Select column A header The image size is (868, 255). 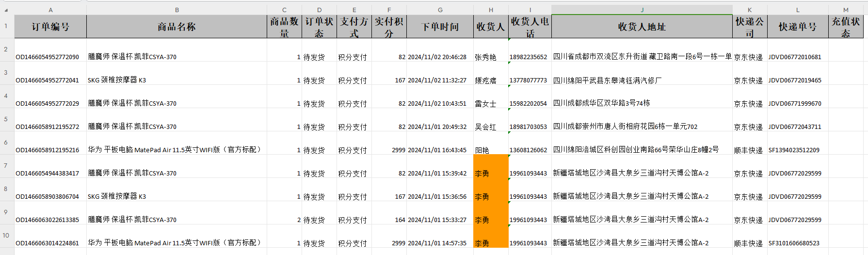pos(50,10)
